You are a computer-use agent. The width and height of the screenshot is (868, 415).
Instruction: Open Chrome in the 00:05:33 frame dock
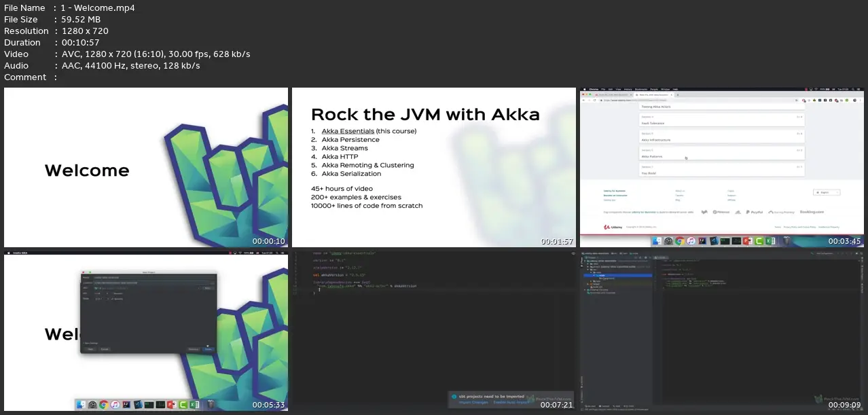pos(104,405)
